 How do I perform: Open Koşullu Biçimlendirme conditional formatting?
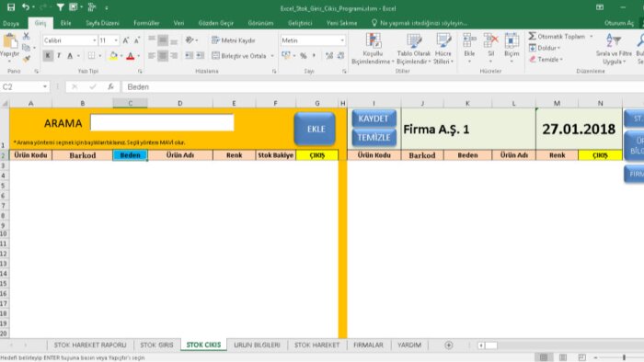pos(373,49)
